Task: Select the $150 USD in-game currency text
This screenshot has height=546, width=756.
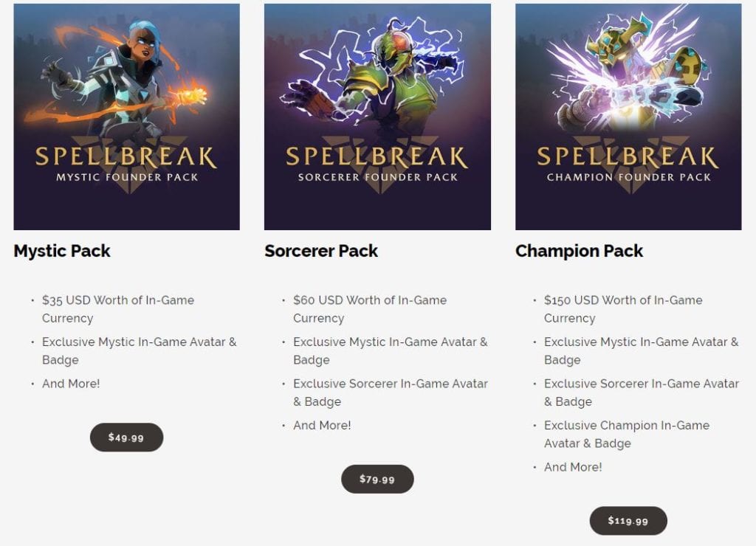Action: tap(623, 309)
